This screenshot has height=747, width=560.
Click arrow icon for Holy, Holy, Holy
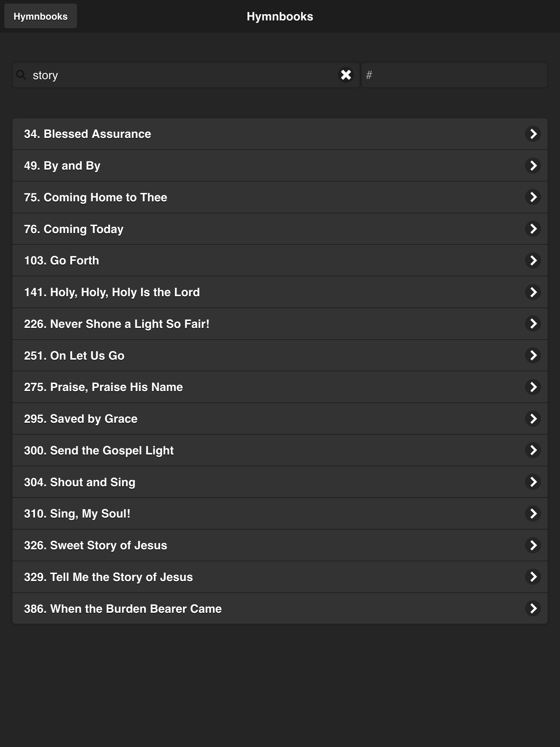point(533,292)
